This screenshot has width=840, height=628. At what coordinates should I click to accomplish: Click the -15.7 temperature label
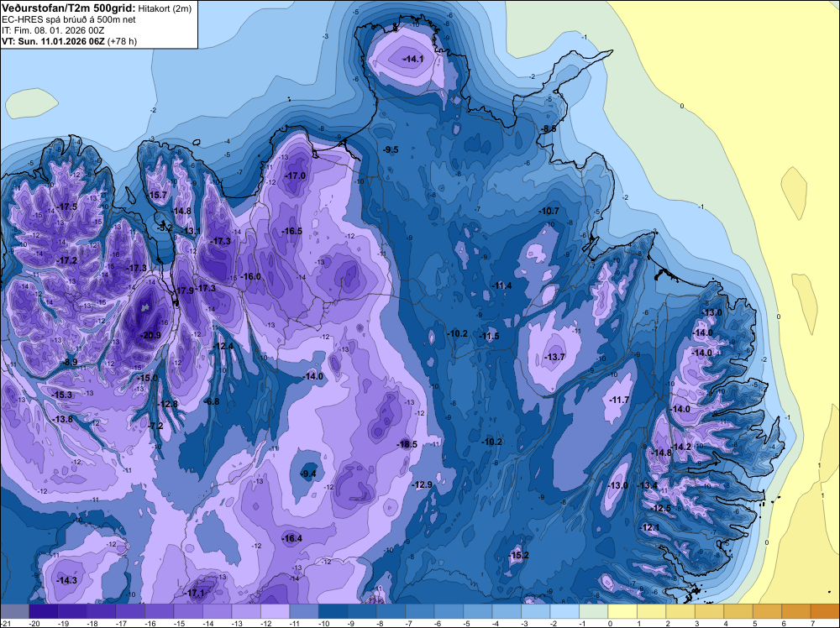(x=157, y=195)
